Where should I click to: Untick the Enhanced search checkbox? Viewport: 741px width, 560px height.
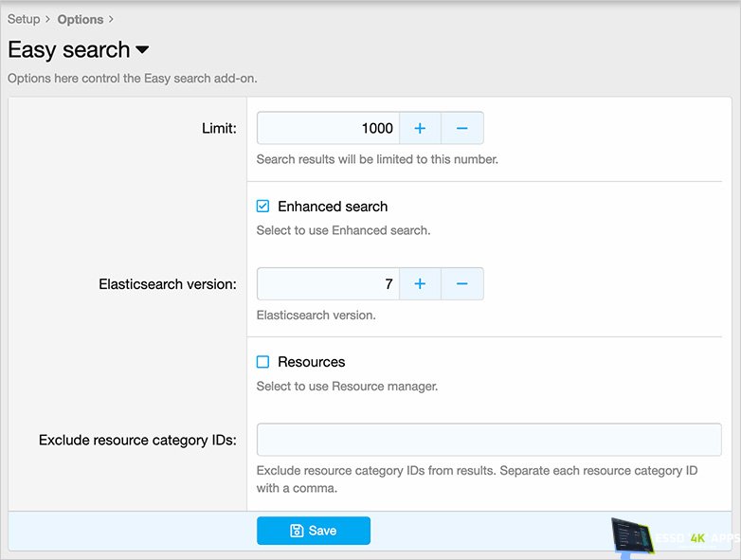point(262,206)
